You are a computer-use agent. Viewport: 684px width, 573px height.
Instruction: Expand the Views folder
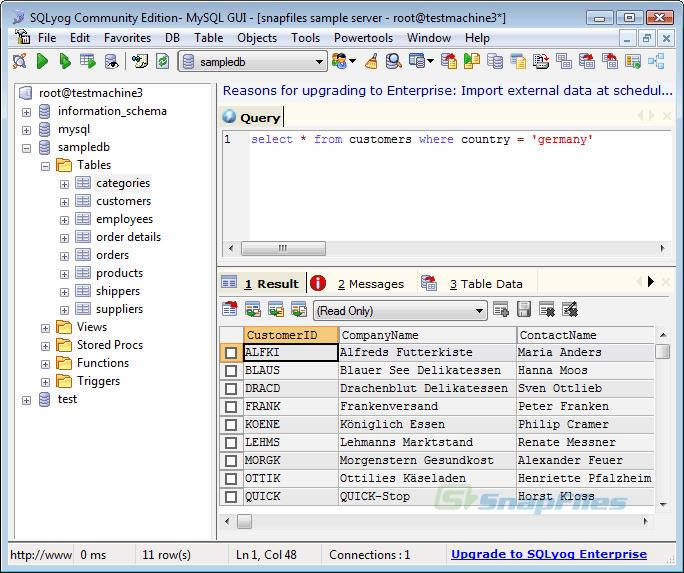point(45,328)
